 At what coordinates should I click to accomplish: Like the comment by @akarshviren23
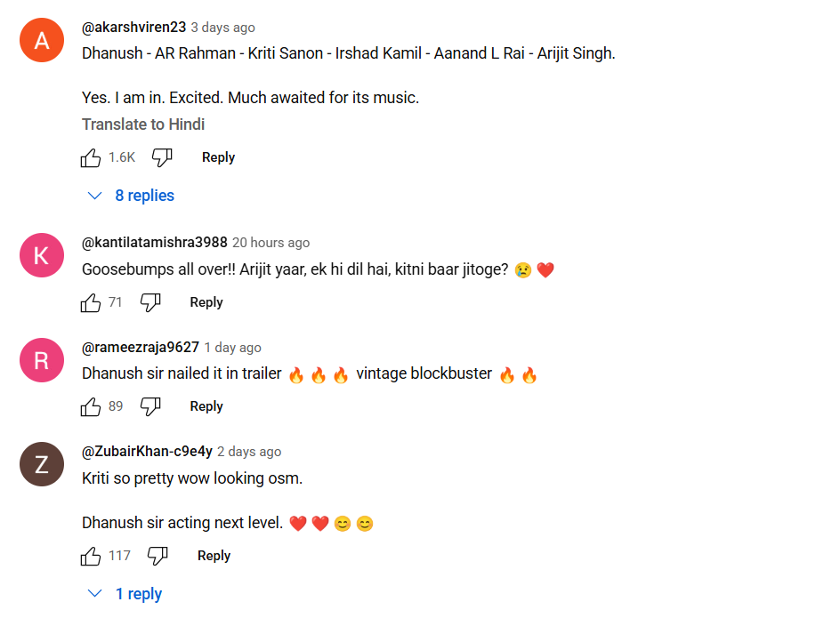[91, 158]
